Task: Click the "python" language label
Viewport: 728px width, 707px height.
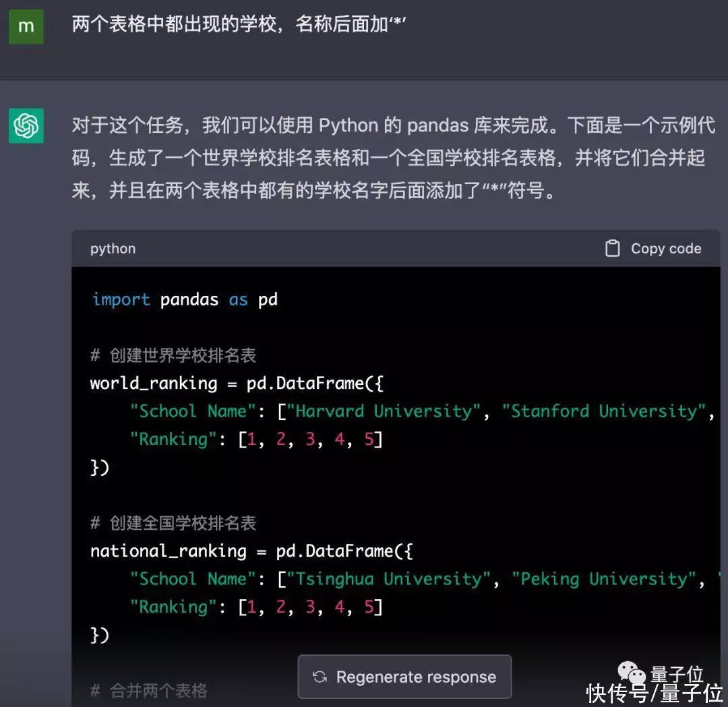Action: pos(113,249)
